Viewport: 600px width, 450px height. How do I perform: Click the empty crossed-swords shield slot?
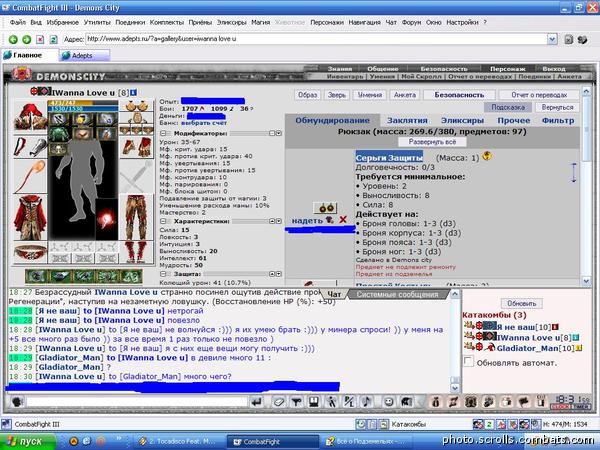[137, 177]
